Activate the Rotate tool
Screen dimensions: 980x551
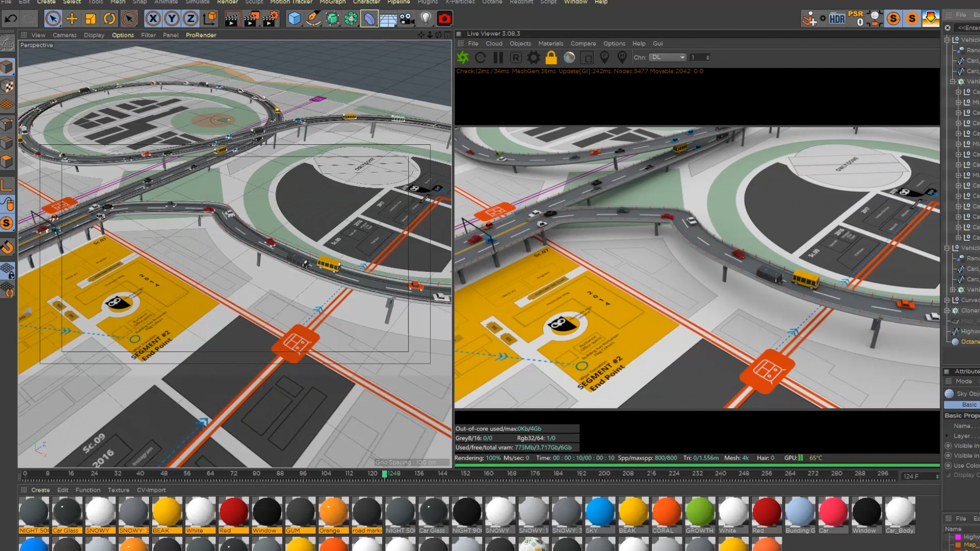click(x=109, y=19)
